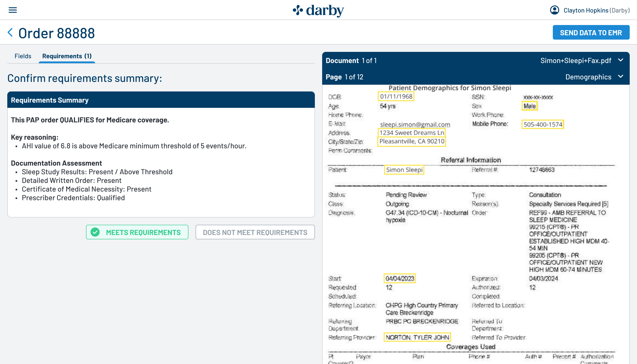This screenshot has height=364, width=637.
Task: Select highlighted DOB 01/11/1968
Action: 396,96
